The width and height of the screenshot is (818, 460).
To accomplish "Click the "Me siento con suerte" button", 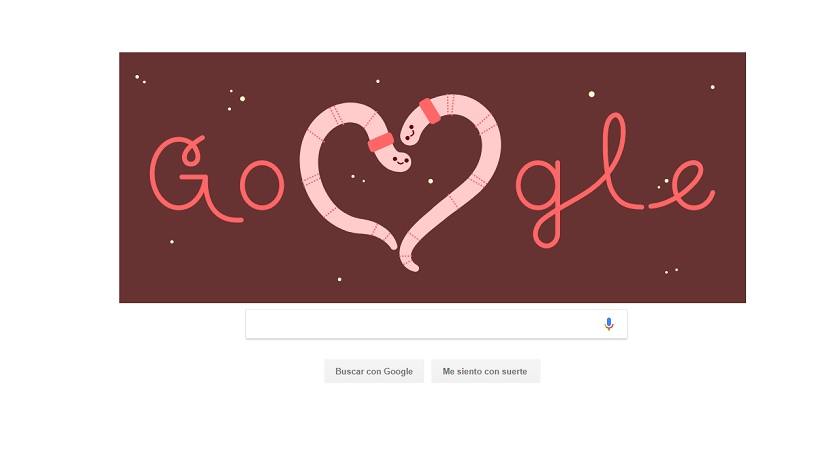I will point(485,371).
